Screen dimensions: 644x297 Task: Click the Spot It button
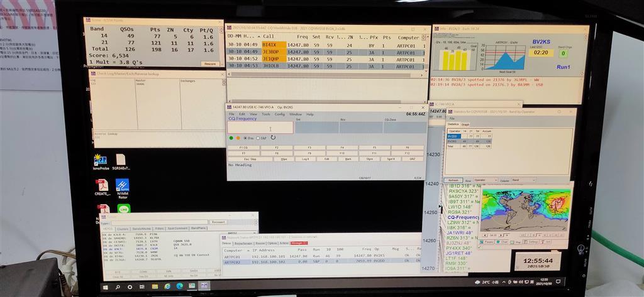[391, 159]
